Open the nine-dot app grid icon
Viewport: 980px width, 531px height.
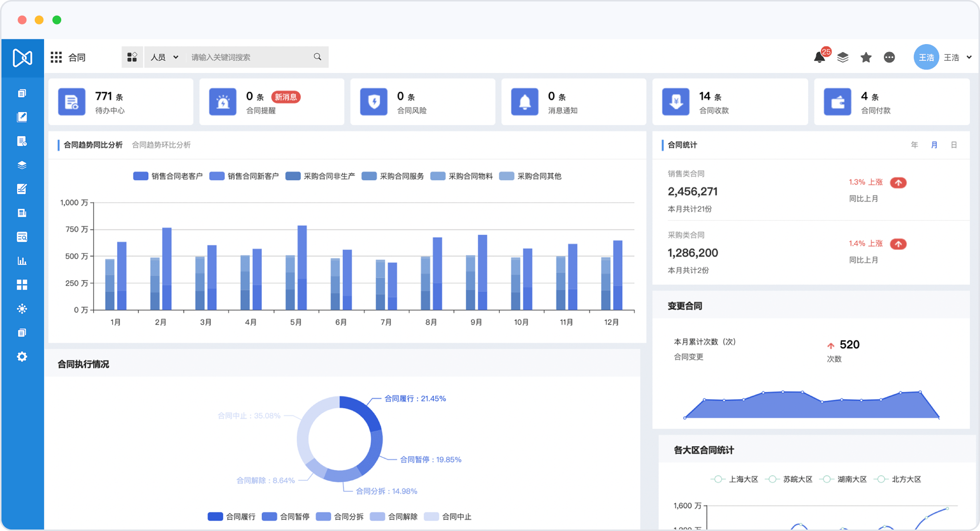click(56, 57)
